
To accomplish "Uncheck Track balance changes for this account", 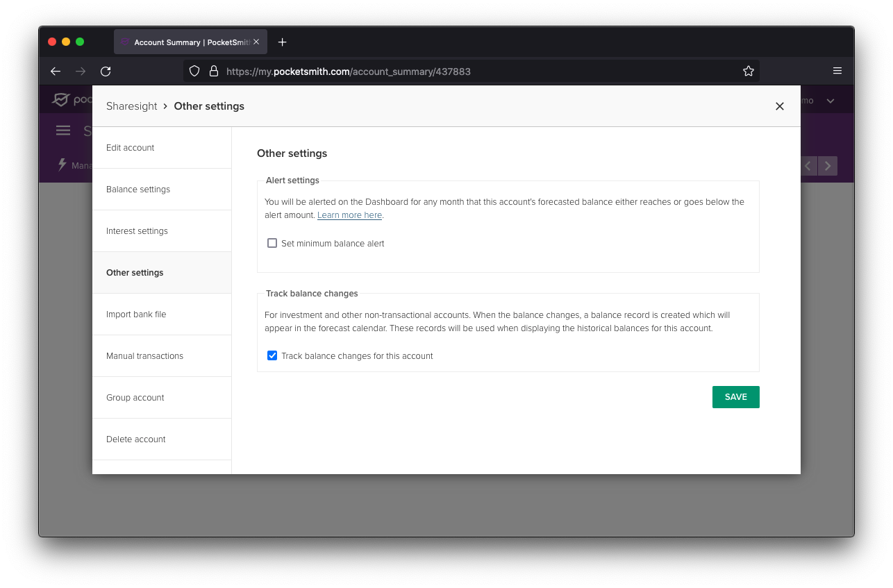I will (x=272, y=355).
